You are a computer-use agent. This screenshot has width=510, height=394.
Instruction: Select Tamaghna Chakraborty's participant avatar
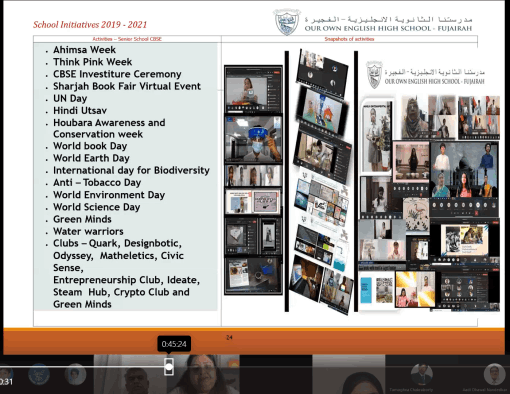(x=421, y=374)
